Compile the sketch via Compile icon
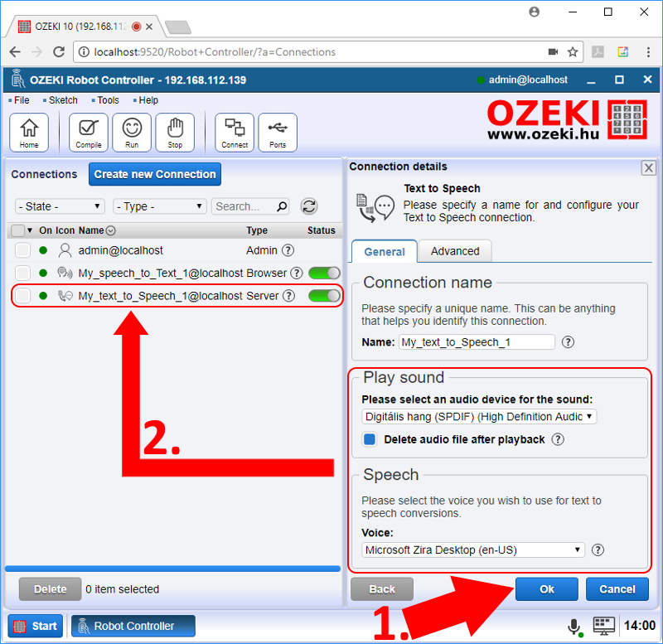Viewport: 663px width, 644px height. (89, 133)
